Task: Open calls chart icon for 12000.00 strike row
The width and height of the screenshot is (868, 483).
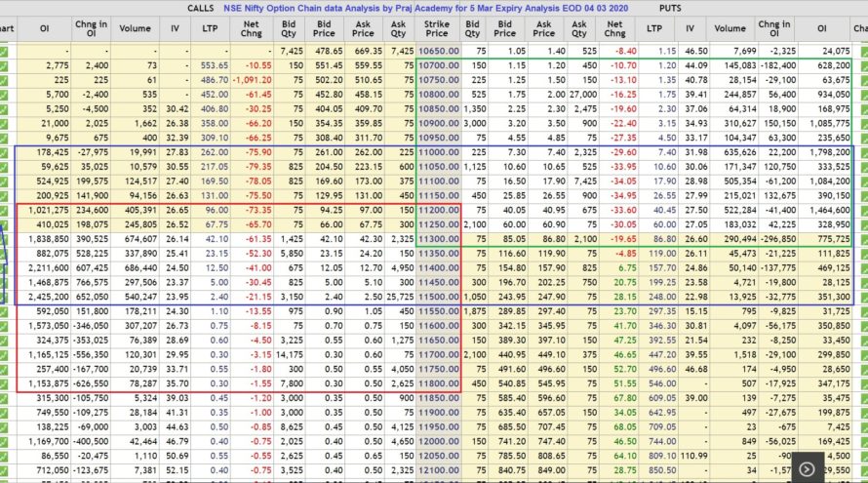Action: coord(3,442)
